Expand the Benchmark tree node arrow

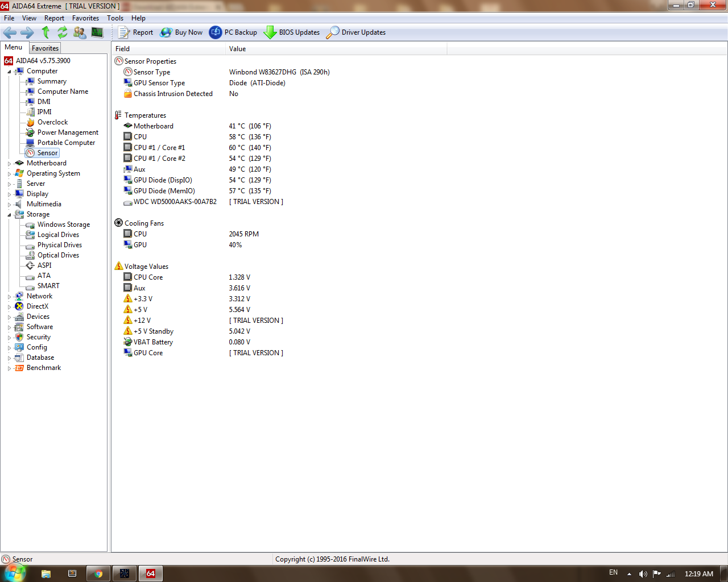tap(9, 368)
